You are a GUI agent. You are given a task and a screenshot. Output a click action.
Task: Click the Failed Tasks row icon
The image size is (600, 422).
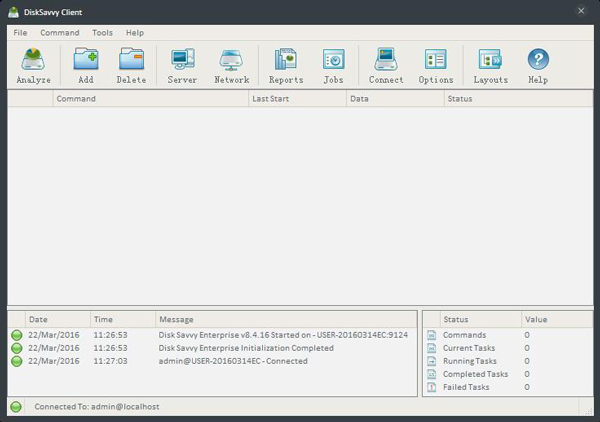432,387
